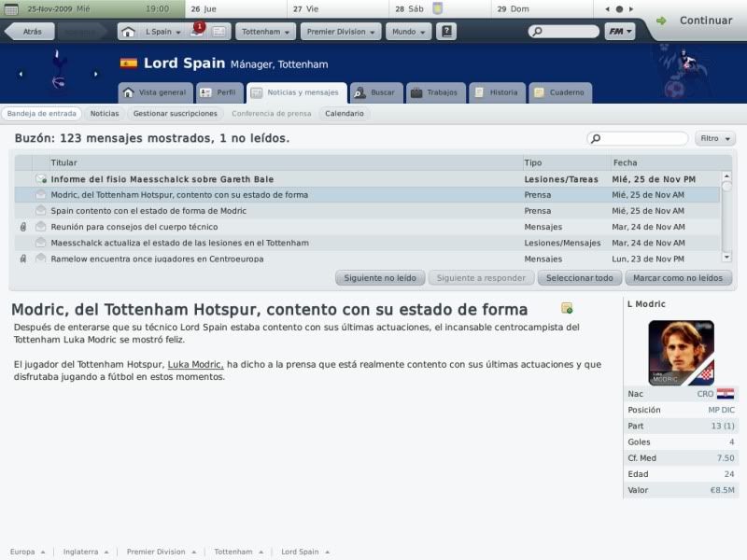Screen dimensions: 747x560
Task: Click Seleccionar todo button
Action: point(579,277)
